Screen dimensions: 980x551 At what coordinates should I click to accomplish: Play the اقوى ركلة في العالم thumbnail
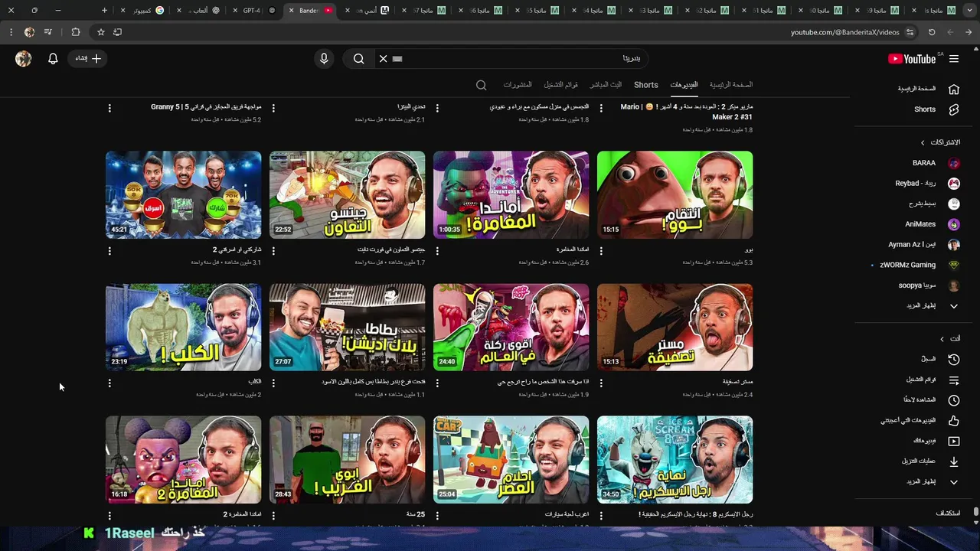(511, 327)
